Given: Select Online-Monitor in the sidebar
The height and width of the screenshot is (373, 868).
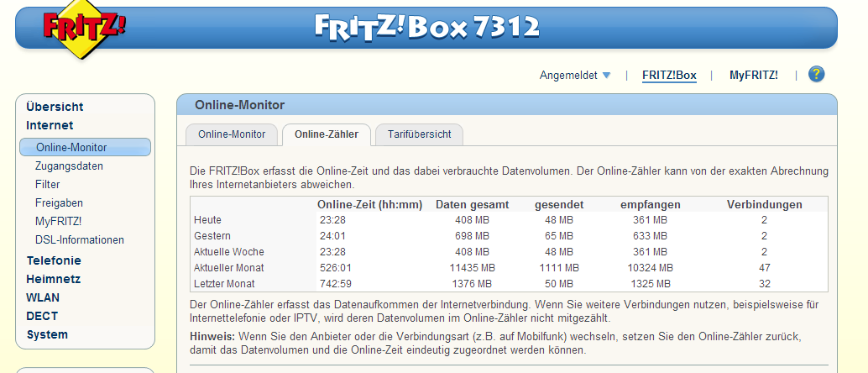Looking at the screenshot, I should click(x=85, y=147).
